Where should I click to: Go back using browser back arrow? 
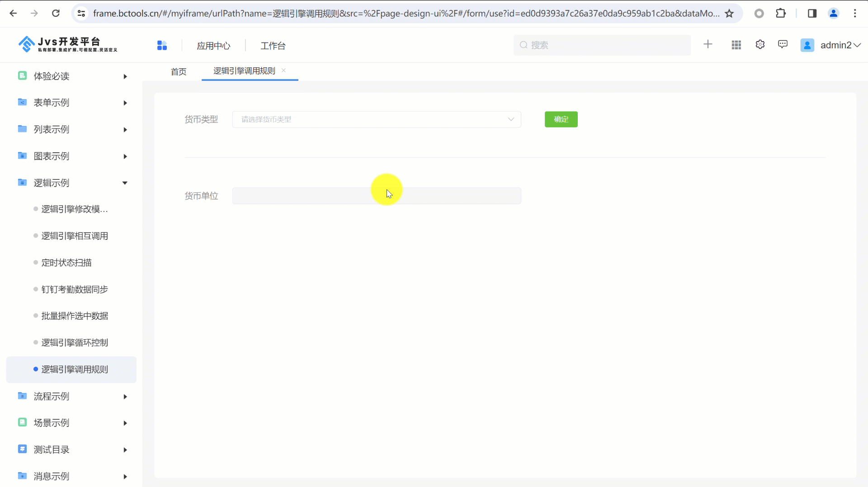(13, 14)
